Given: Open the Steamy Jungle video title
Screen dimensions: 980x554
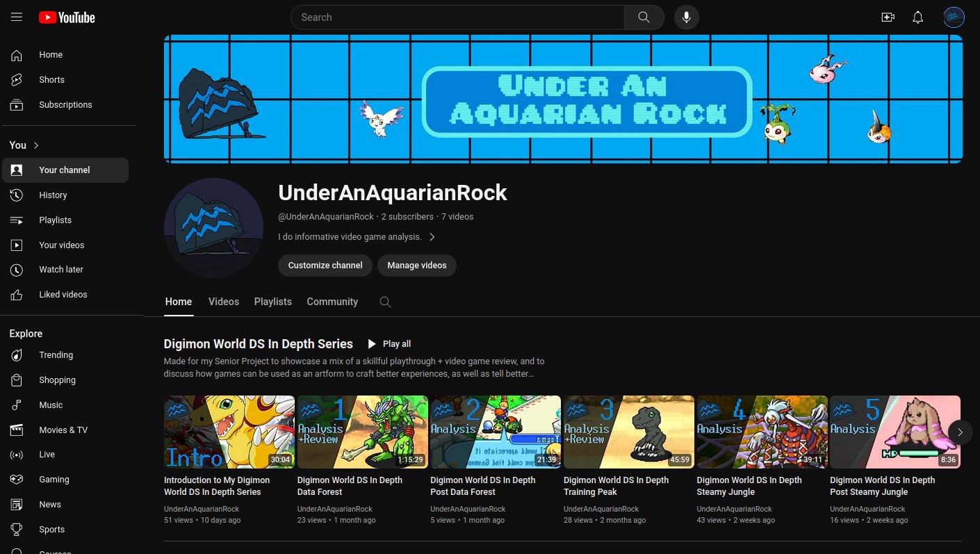Looking at the screenshot, I should point(749,486).
